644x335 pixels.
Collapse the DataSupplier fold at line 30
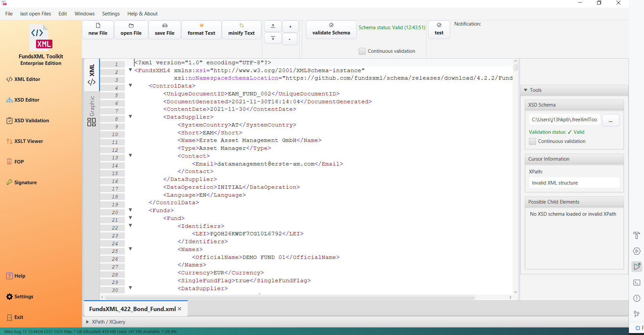pos(130,288)
